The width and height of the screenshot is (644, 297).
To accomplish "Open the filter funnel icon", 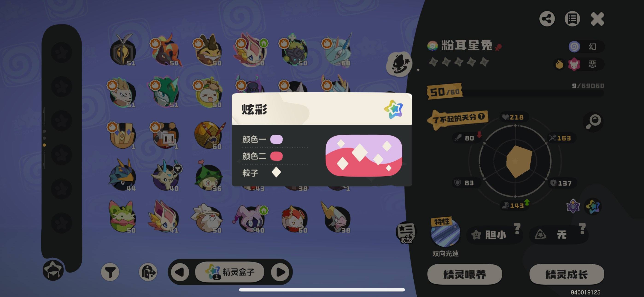I will tap(110, 272).
